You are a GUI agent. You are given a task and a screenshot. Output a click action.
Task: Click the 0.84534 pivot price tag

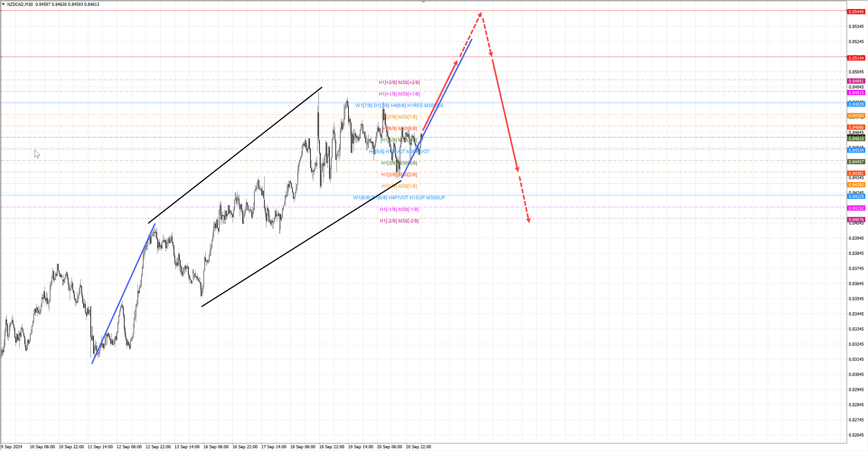click(856, 150)
